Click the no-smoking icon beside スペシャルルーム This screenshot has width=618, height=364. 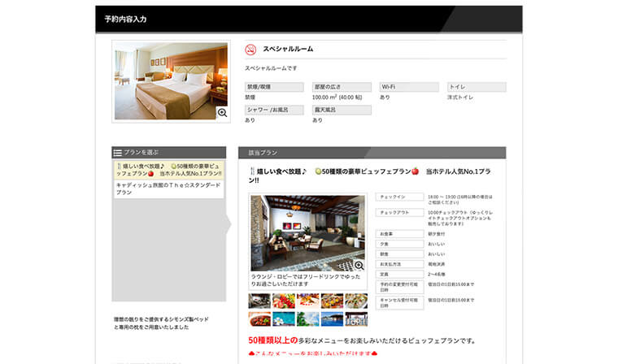(x=250, y=50)
